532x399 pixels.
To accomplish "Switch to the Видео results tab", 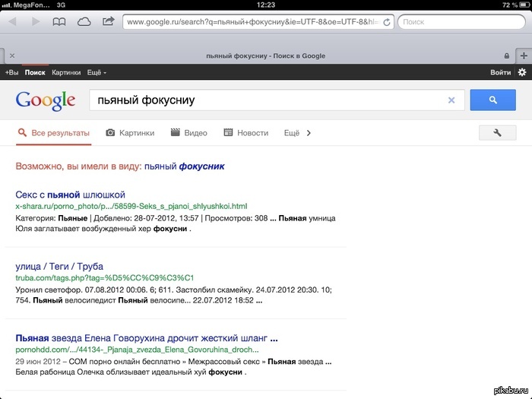I will coord(189,133).
